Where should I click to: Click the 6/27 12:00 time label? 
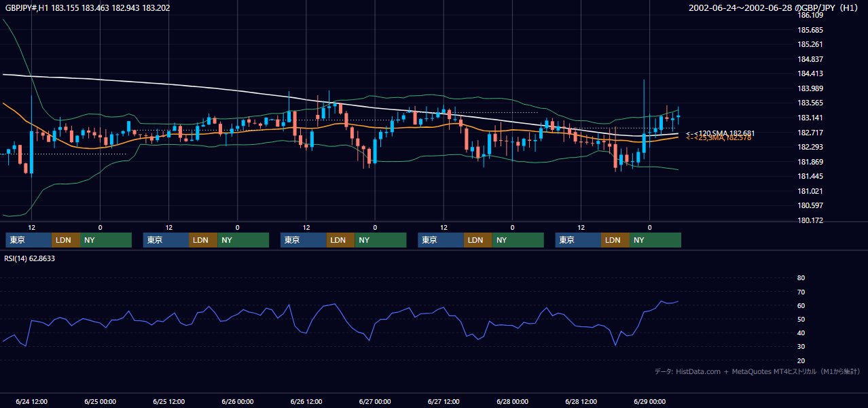[x=444, y=401]
